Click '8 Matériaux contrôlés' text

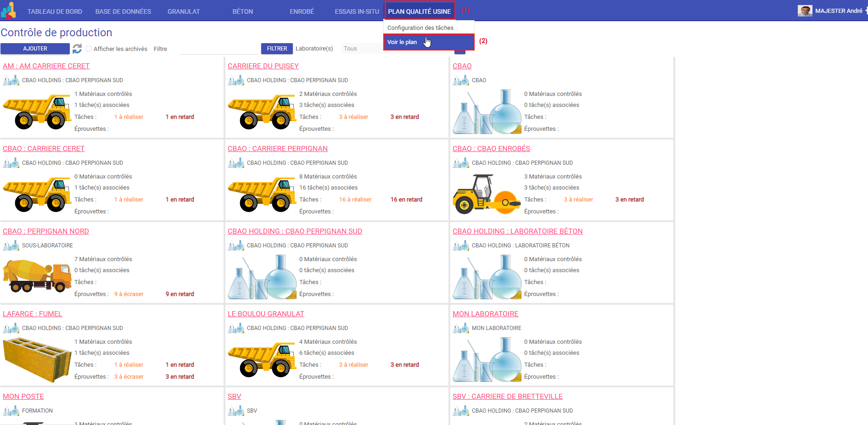click(328, 177)
